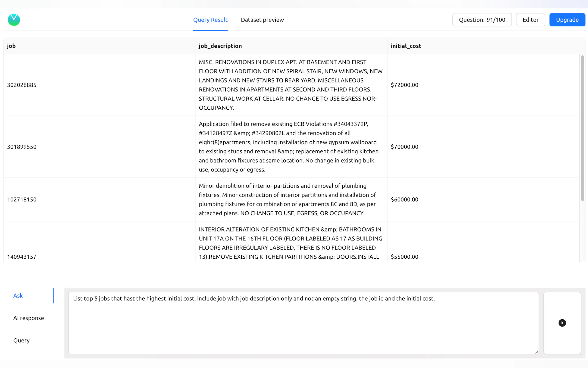Select the $60000.00 cost cell

404,200
